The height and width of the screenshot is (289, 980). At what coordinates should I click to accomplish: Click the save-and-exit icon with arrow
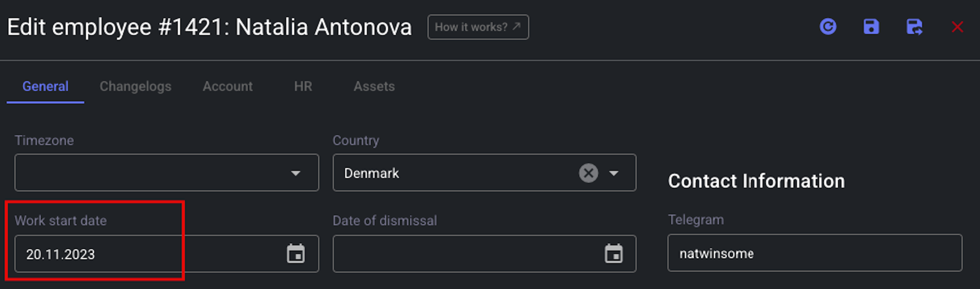[914, 27]
